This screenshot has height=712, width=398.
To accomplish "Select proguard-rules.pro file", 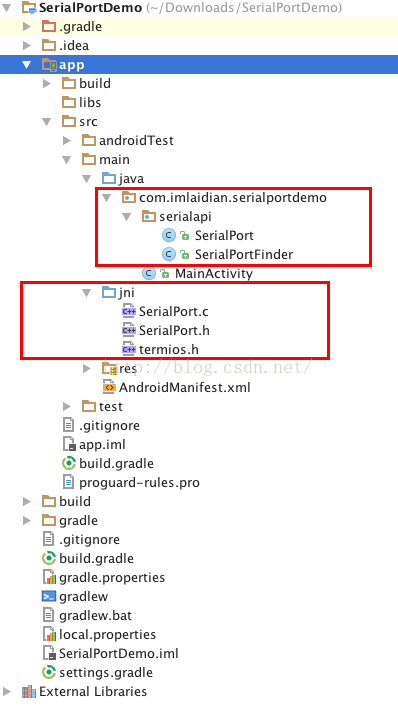I will click(x=131, y=482).
